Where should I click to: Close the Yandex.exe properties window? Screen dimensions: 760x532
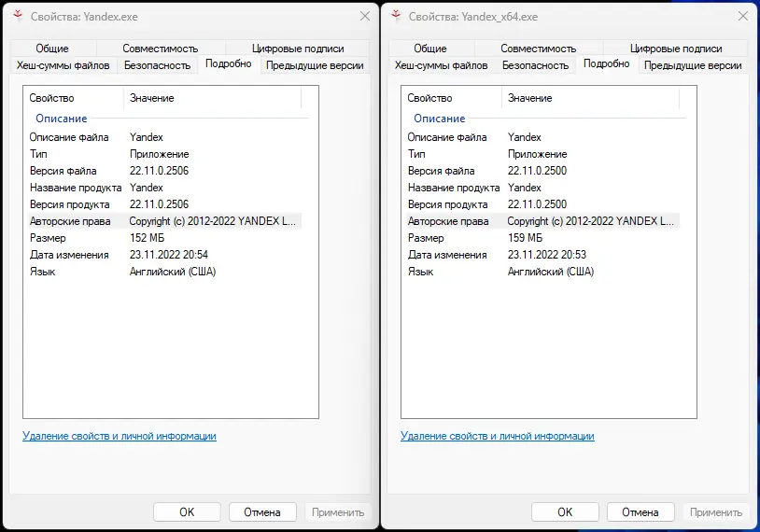pos(364,16)
